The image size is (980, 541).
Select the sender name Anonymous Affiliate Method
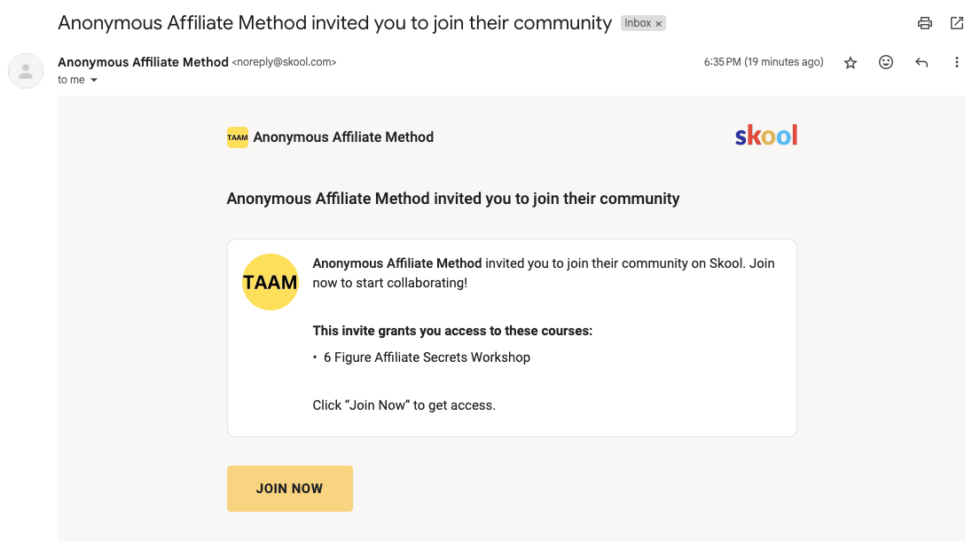143,62
